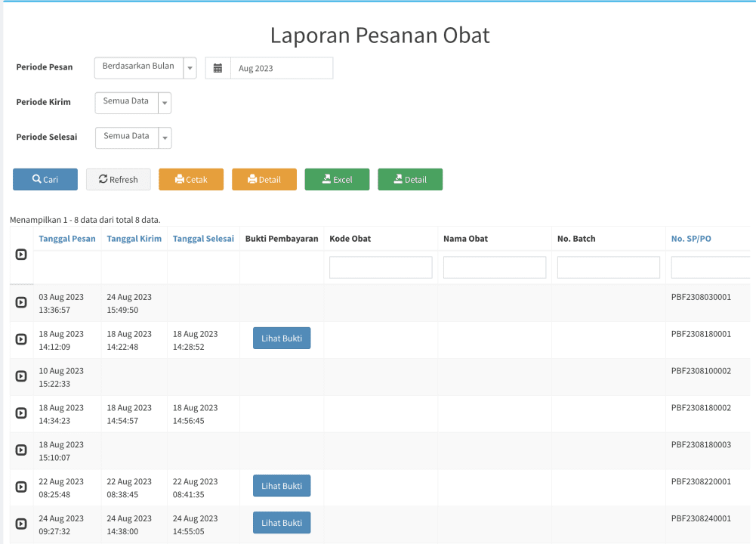The width and height of the screenshot is (756, 544).
Task: Click the No. Batch column header
Action: [x=576, y=239]
